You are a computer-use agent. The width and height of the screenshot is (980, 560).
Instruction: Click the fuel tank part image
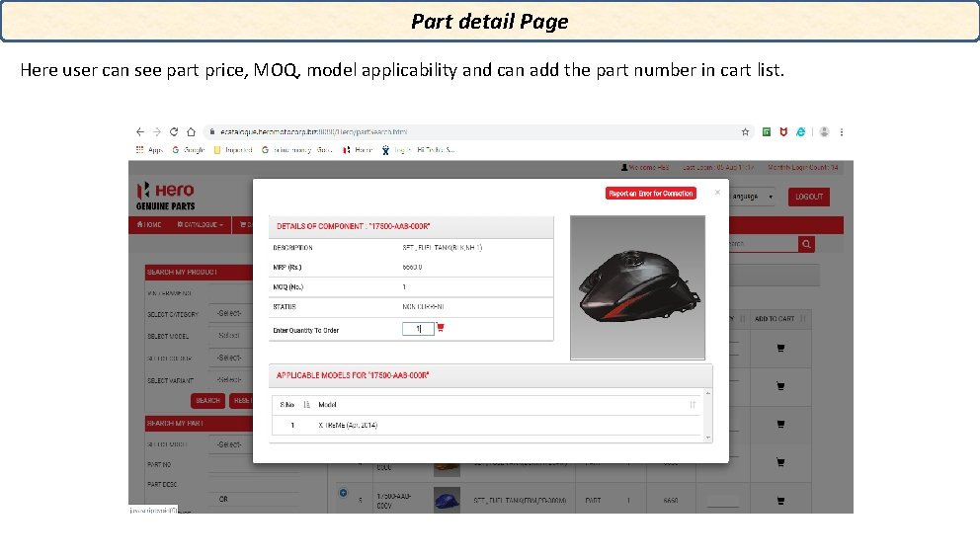click(637, 287)
